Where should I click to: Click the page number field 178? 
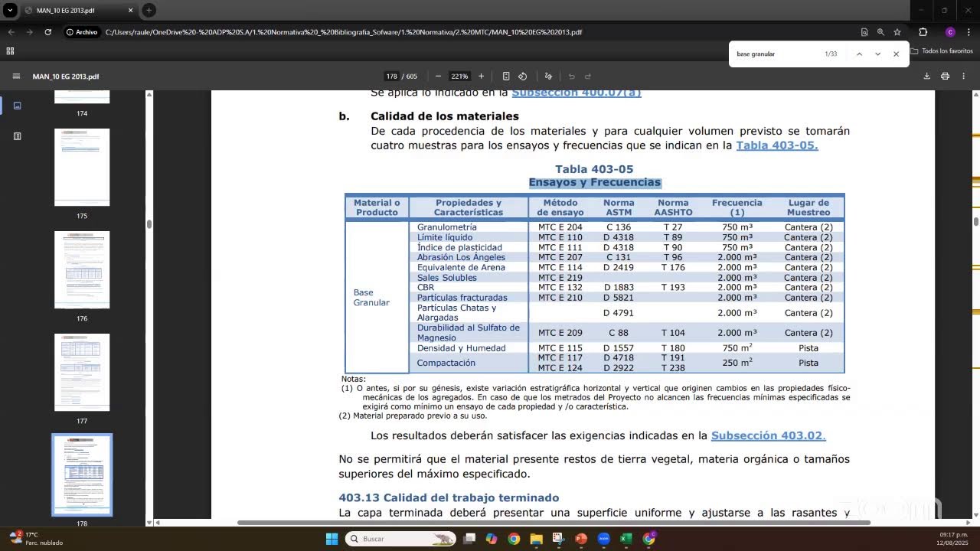click(x=391, y=77)
